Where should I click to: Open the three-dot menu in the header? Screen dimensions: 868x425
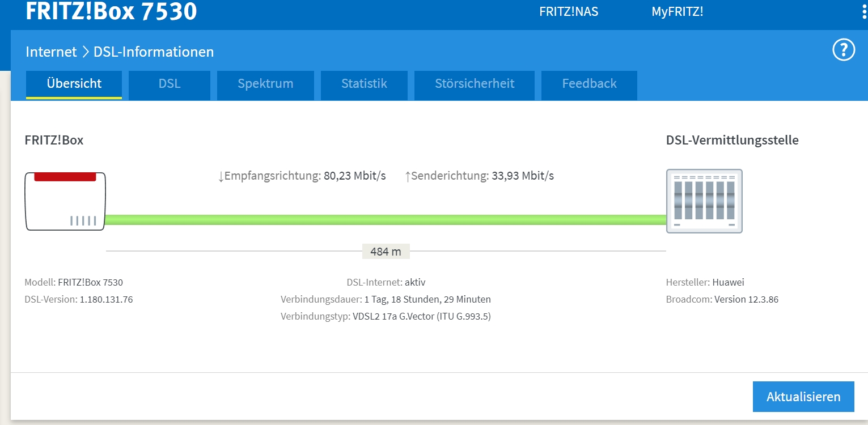point(864,11)
